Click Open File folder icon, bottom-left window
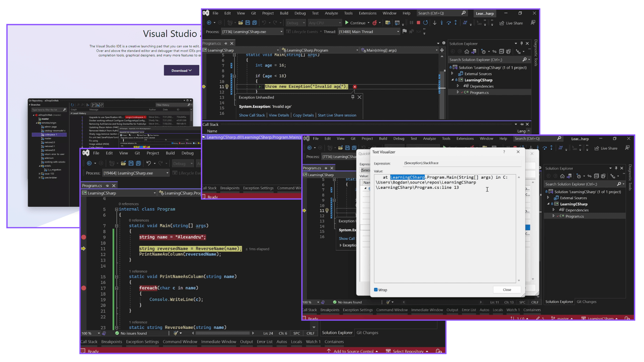 click(123, 163)
